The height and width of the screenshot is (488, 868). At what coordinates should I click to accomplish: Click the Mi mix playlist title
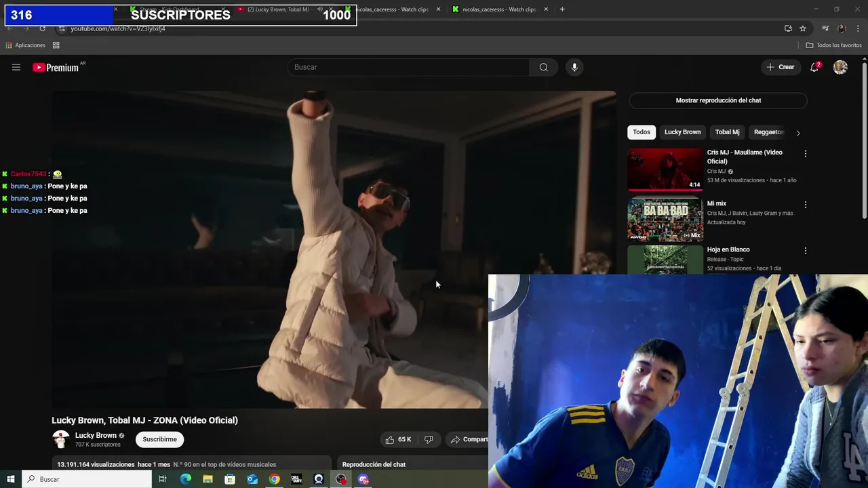pos(717,203)
